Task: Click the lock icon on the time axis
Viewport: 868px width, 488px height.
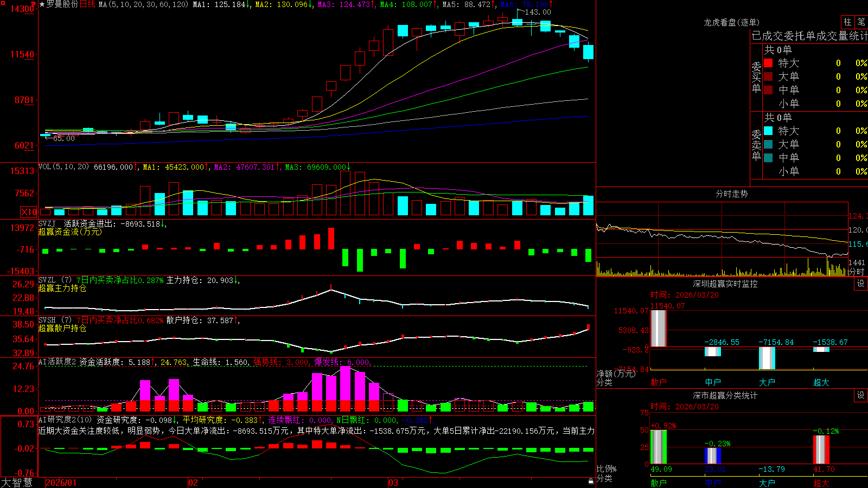Action: click(591, 481)
